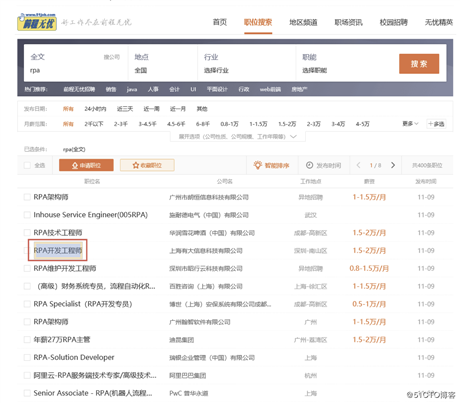The height and width of the screenshot is (403, 460).
Task: Filter salary range 4-5万
Action: pos(362,124)
